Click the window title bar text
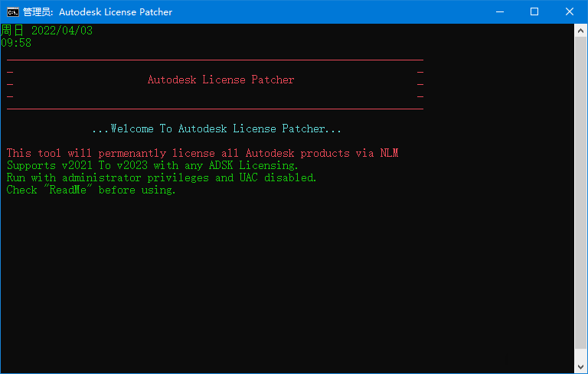This screenshot has height=374, width=588. pyautogui.click(x=97, y=12)
